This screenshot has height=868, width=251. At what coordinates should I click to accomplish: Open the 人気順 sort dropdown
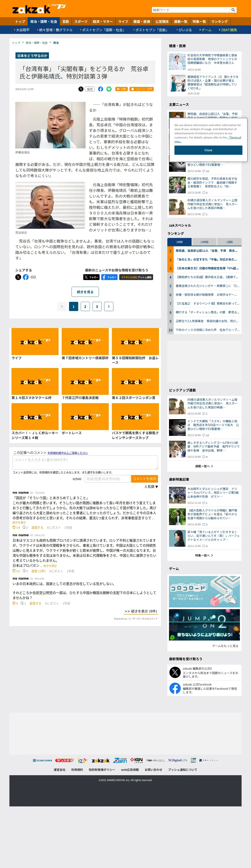point(151,487)
